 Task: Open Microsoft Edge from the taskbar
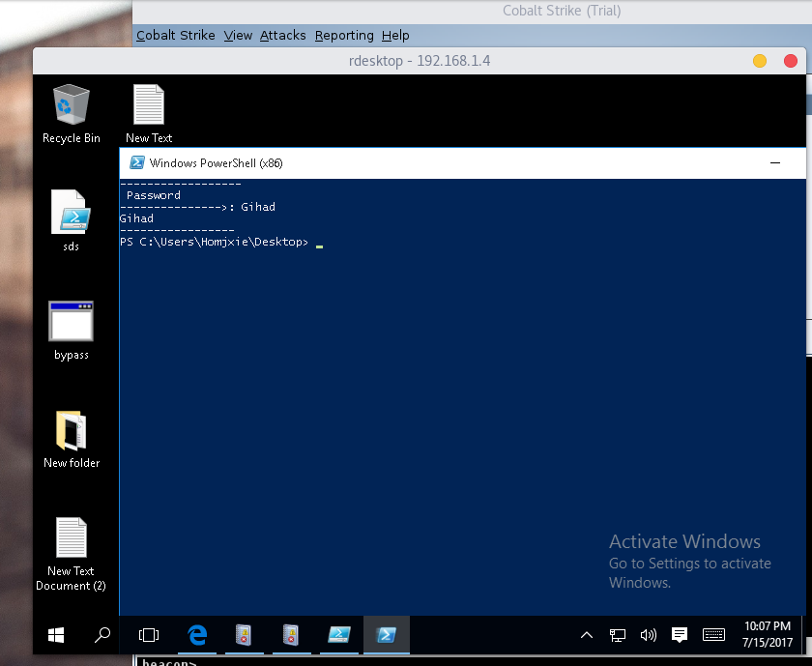197,635
